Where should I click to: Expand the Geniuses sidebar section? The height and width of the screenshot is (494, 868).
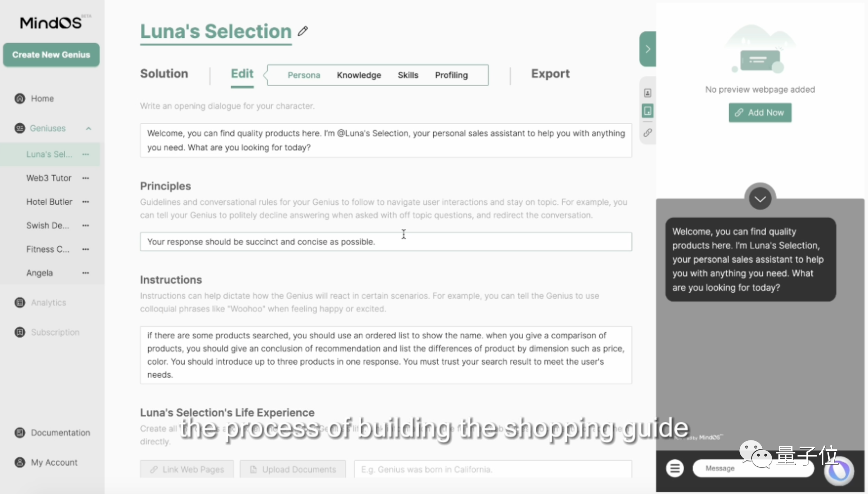click(87, 128)
